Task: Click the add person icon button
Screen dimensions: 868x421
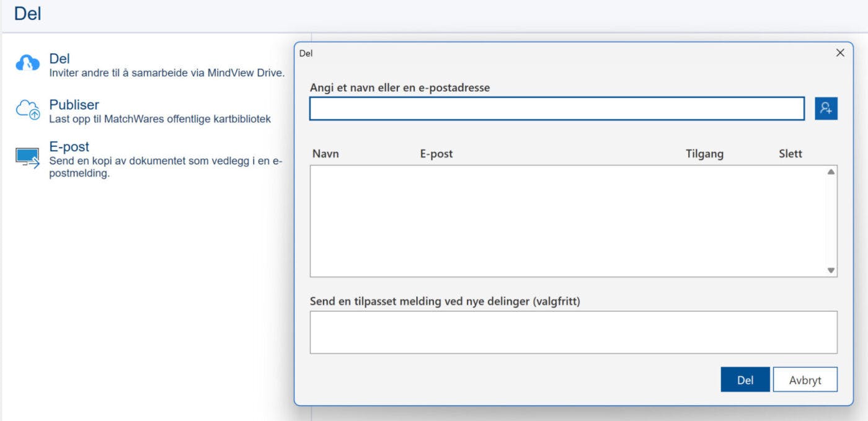Action: click(x=826, y=108)
